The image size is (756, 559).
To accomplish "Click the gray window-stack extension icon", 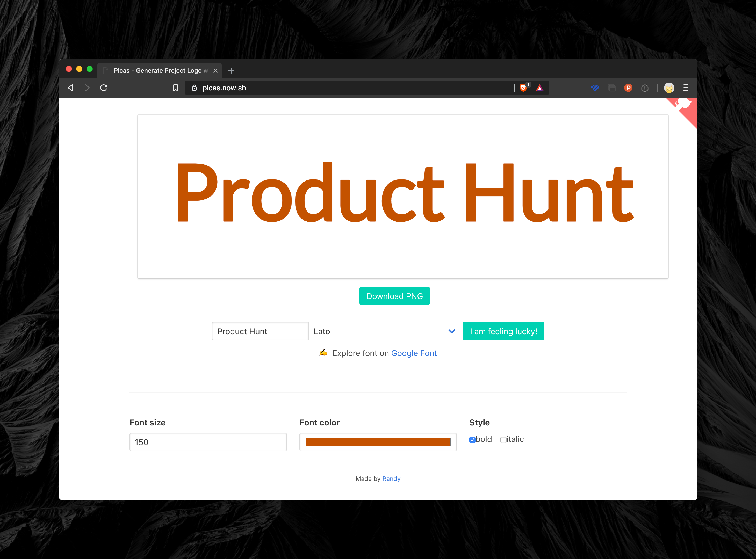I will (612, 88).
